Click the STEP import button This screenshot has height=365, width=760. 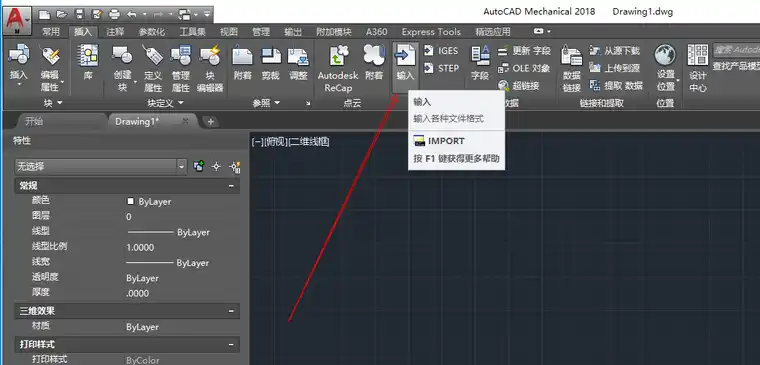[441, 68]
